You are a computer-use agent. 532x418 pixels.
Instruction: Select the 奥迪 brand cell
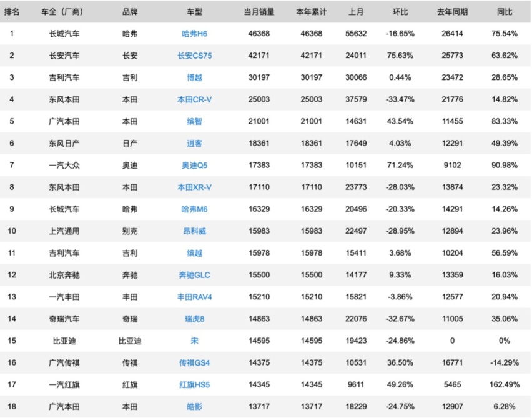130,166
